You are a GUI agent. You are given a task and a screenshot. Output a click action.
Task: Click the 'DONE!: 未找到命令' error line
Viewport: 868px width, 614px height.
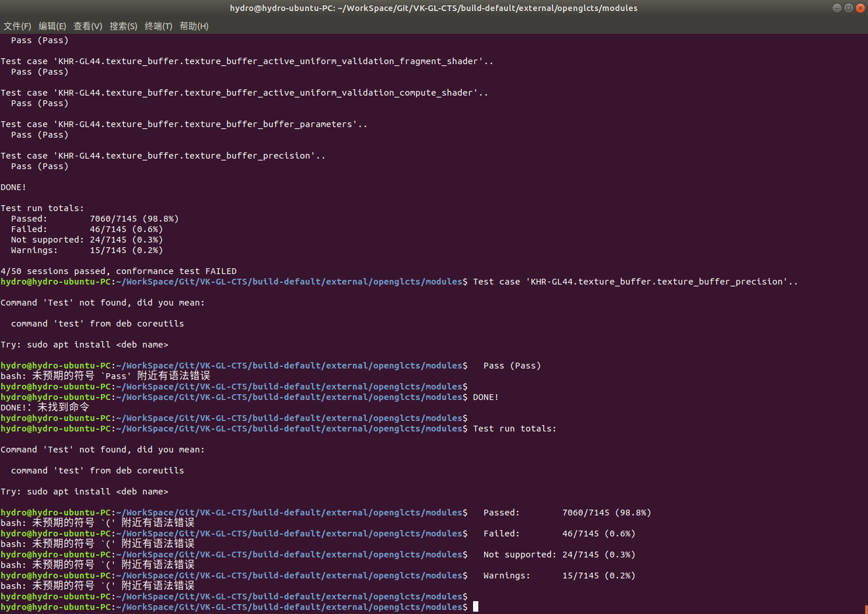45,408
